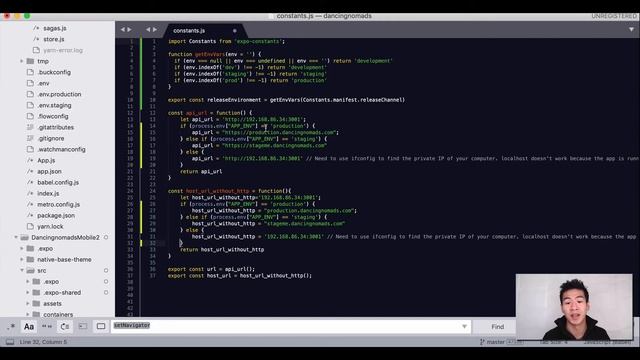Expand the .expo folder under DancingnomadsMobile2
Screen dimensions: 640x360
(22, 249)
